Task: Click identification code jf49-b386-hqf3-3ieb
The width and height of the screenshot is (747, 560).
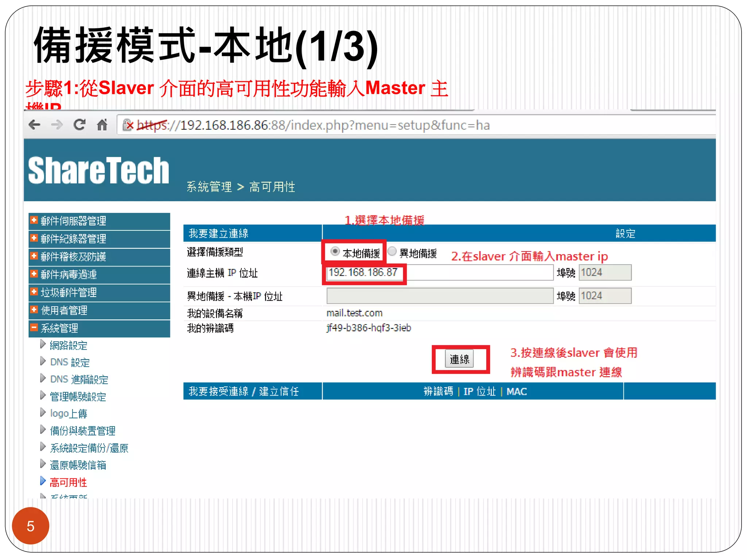Action: [x=368, y=328]
